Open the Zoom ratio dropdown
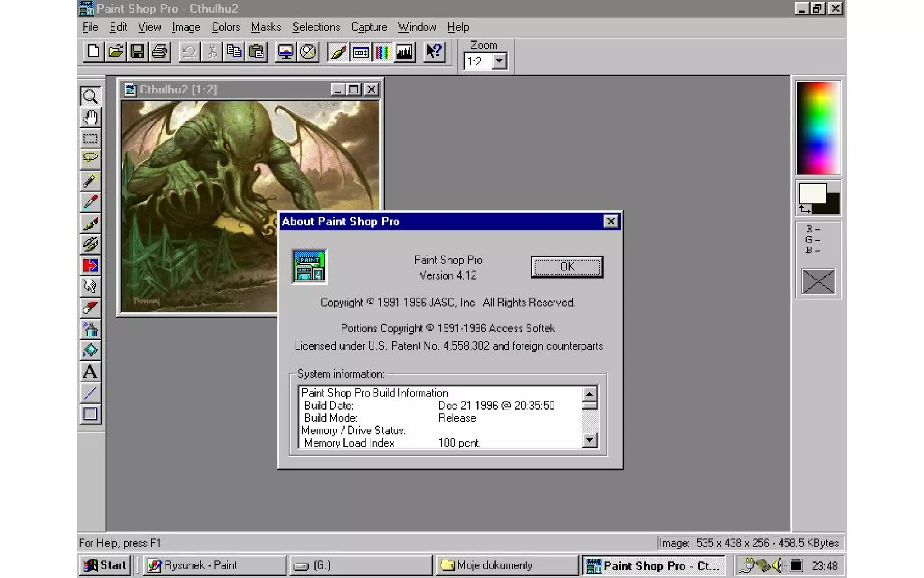924x578 pixels. click(499, 61)
